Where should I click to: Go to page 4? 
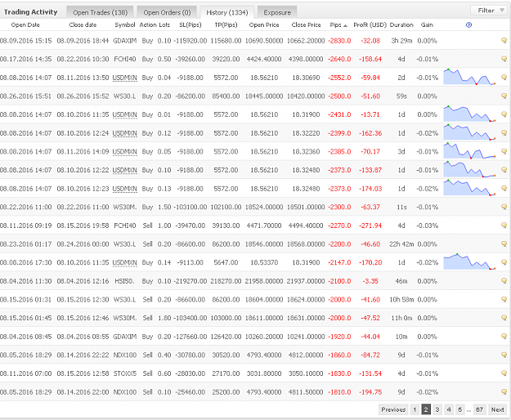[x=449, y=409]
